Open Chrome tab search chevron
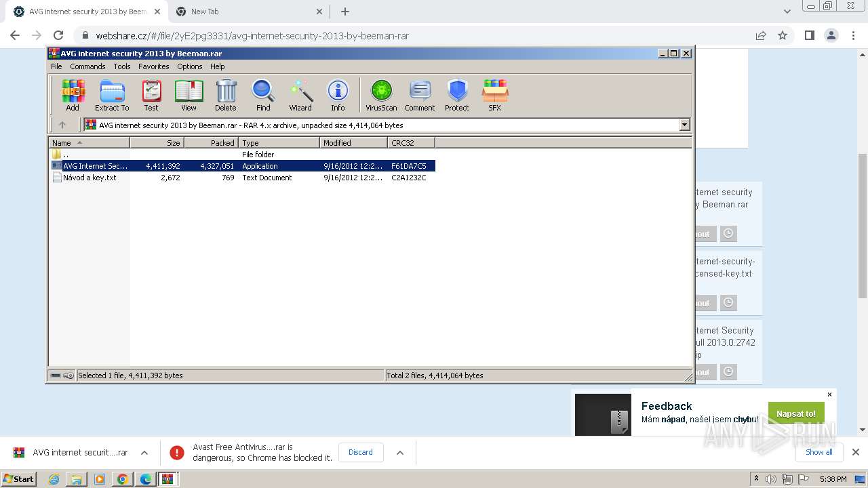868x488 pixels. coord(787,12)
